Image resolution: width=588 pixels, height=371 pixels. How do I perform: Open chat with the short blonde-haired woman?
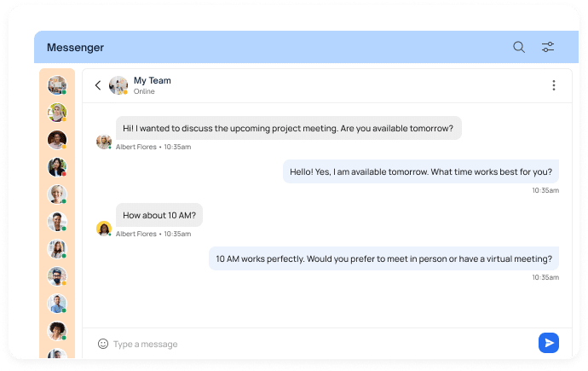point(57,194)
